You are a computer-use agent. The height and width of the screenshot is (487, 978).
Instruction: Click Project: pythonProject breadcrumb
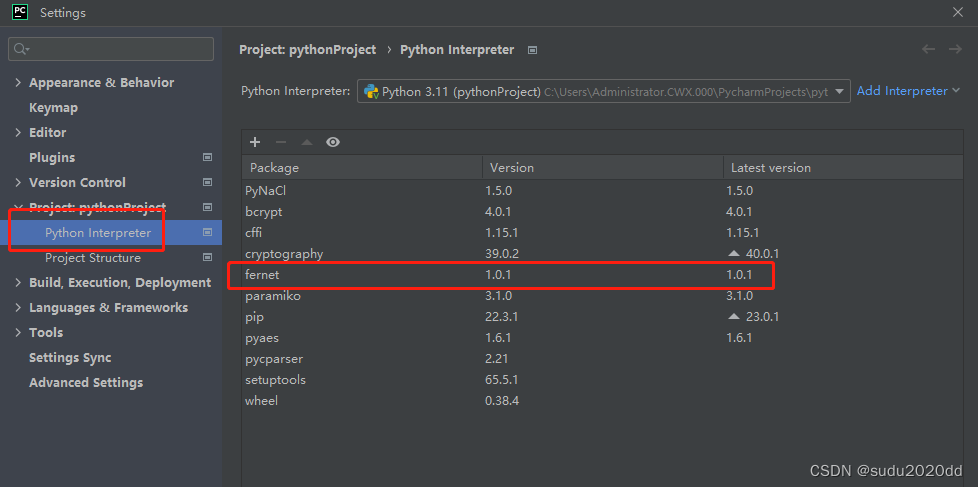click(x=307, y=50)
